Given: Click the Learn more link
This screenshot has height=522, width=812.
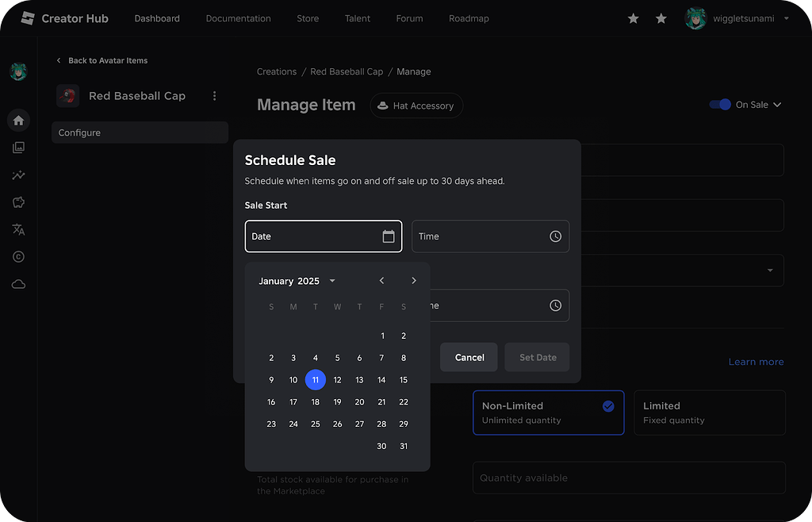Looking at the screenshot, I should point(756,361).
